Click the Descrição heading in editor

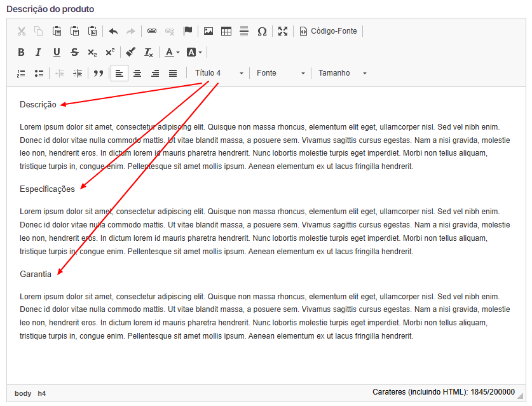tap(38, 104)
